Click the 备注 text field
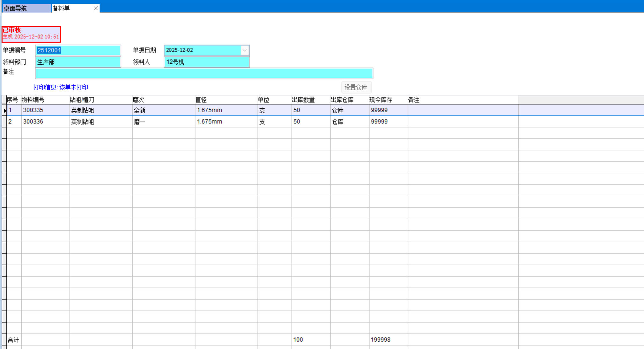Viewport: 644px width, 349px height. tap(204, 74)
